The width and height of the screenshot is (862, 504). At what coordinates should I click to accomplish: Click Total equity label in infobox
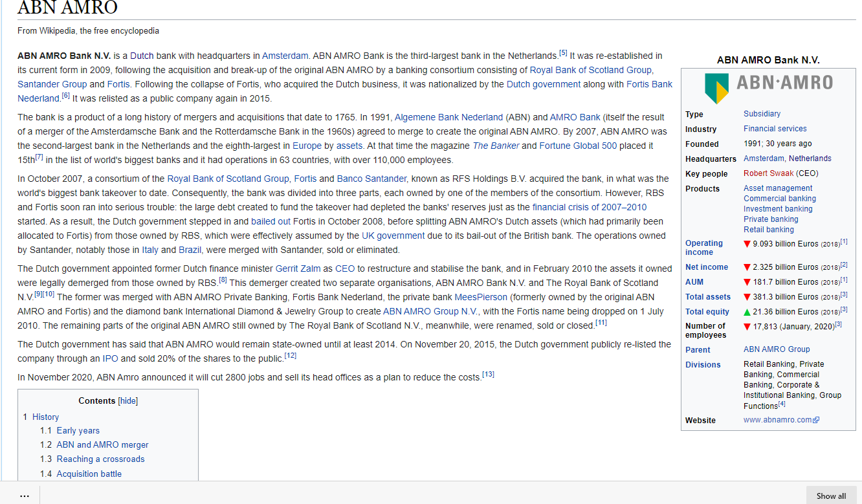tap(707, 312)
